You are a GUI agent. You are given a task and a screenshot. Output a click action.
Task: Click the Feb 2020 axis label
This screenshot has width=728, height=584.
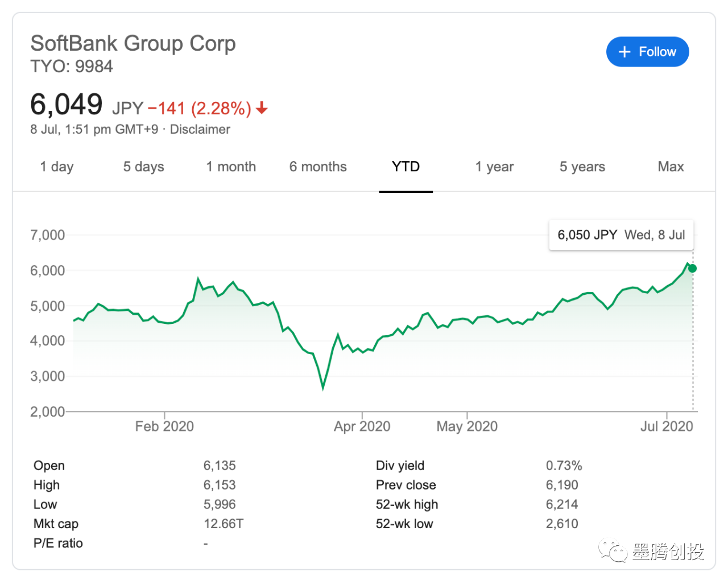pos(164,426)
